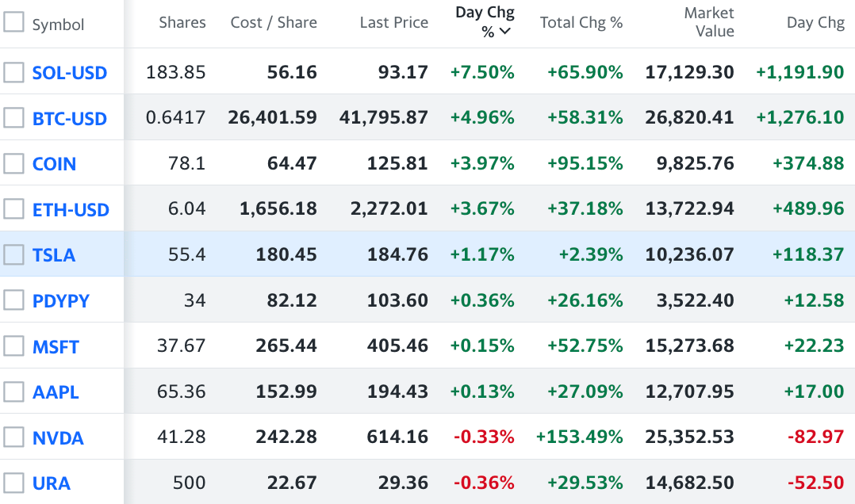Click URA day change percent -0.36%

pyautogui.click(x=484, y=482)
